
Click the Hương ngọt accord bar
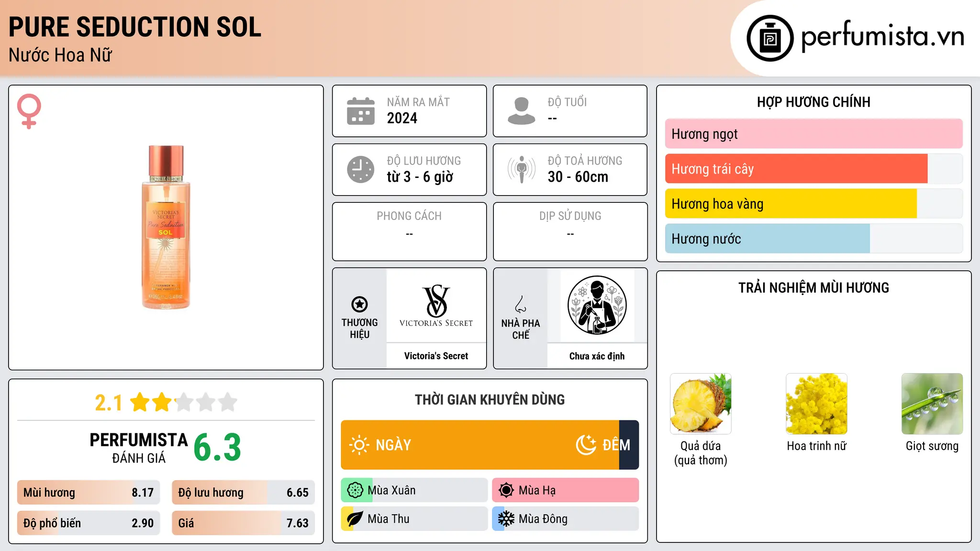coord(813,134)
